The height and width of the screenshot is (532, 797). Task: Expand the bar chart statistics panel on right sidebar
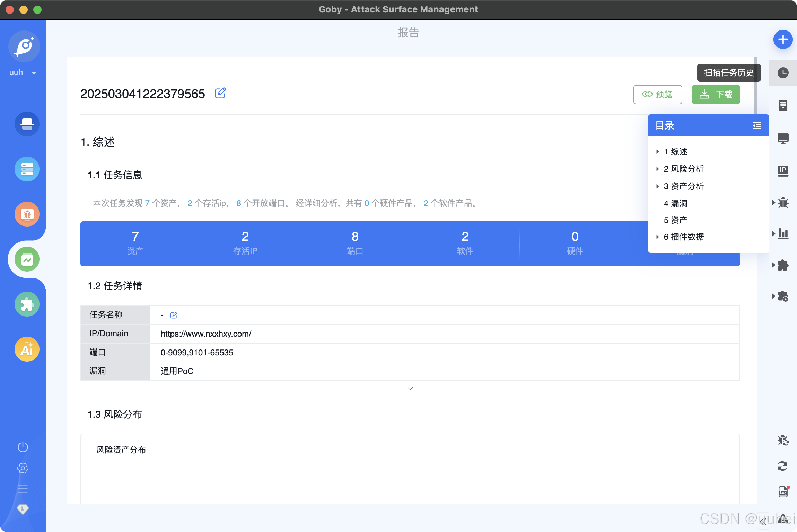pos(783,234)
